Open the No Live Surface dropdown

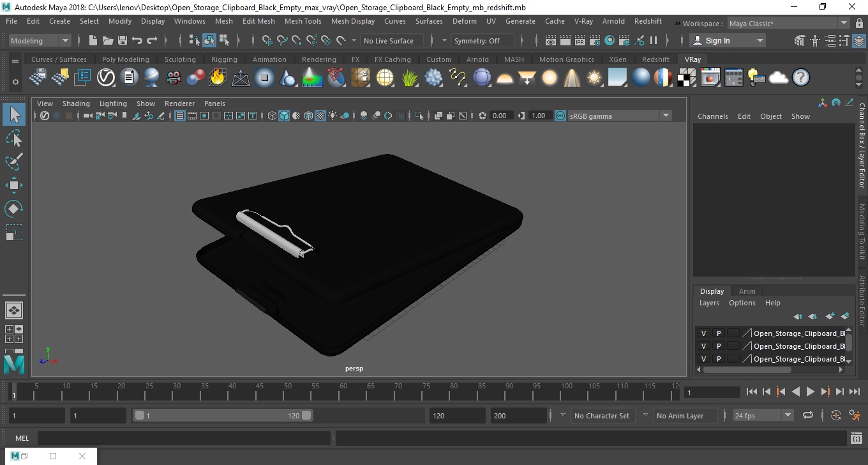point(391,40)
